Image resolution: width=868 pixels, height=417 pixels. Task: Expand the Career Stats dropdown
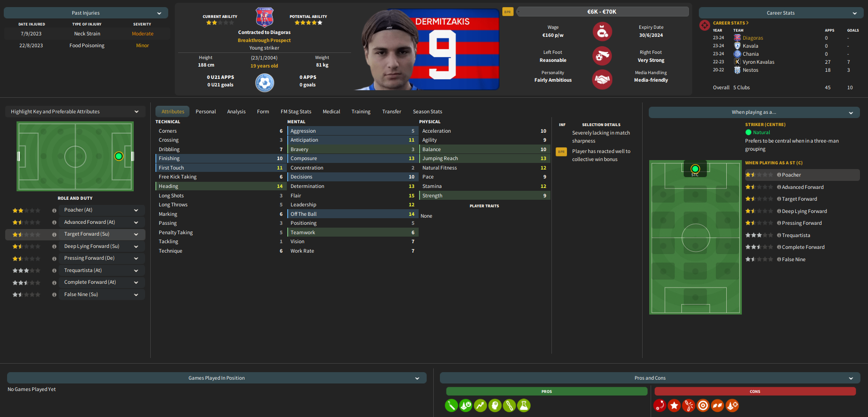coord(781,13)
